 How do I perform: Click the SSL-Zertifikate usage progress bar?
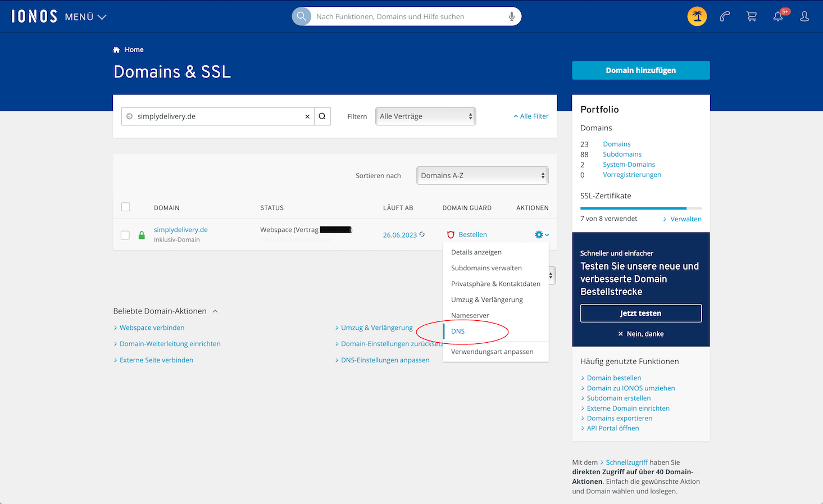tap(641, 208)
